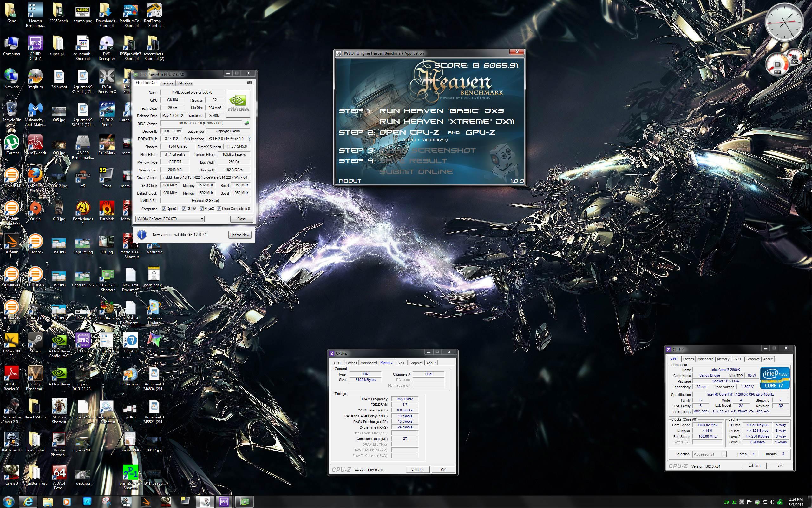Open the Handbrake desktop icon
Viewport: 812px width, 508px height.
click(107, 311)
